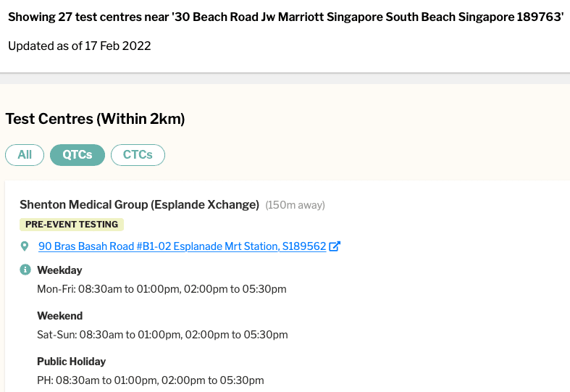Viewport: 570px width, 392px height.
Task: Enable the CTCs filter pill
Action: tap(138, 154)
